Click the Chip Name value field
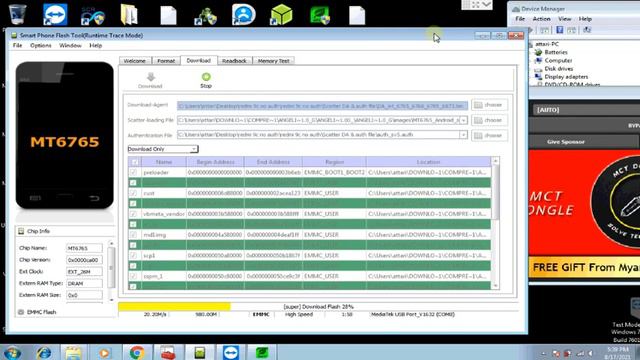Screen dimensions: 640x360 point(84,248)
